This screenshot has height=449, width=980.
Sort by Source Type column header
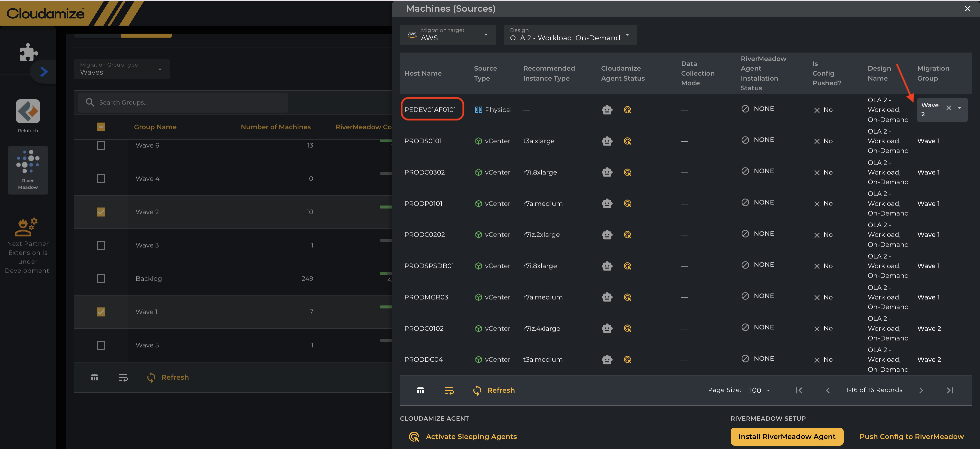click(x=485, y=73)
